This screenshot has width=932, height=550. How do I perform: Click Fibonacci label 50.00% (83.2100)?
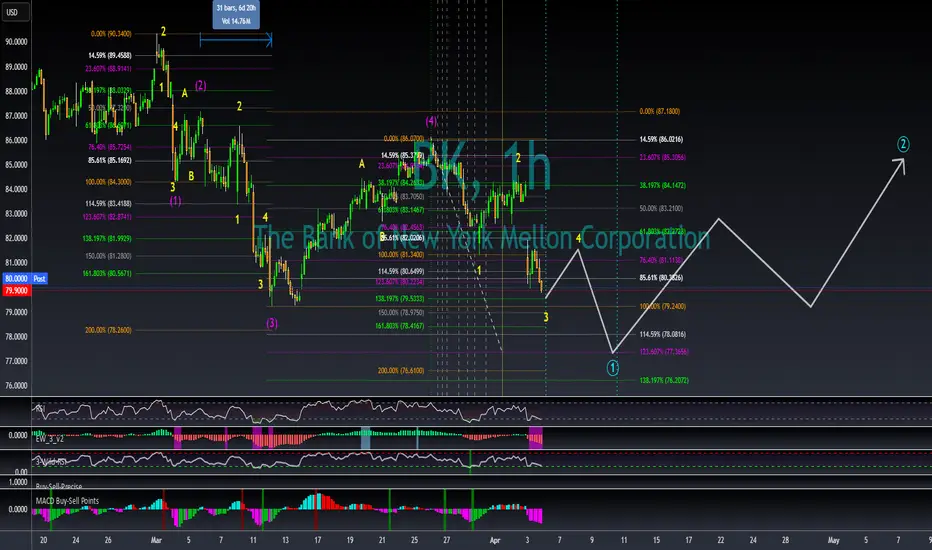[x=662, y=209]
